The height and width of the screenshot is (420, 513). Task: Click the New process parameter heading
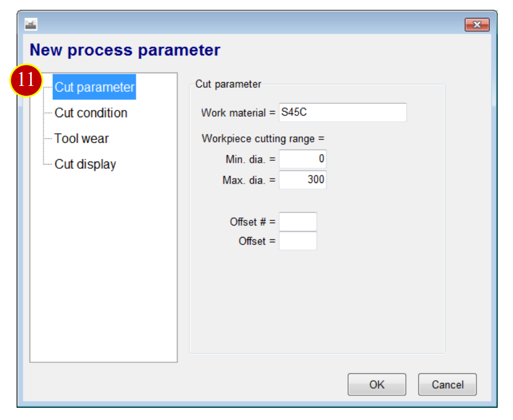pos(125,50)
